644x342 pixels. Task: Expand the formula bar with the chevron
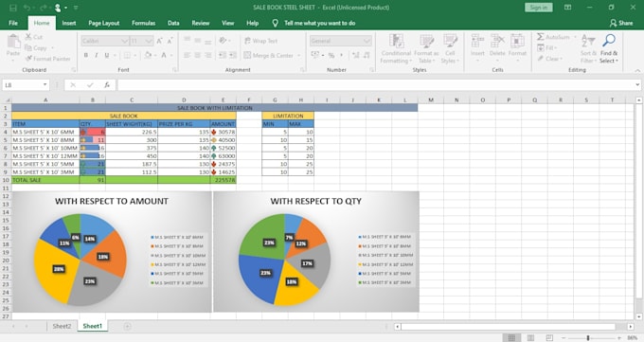tap(637, 85)
